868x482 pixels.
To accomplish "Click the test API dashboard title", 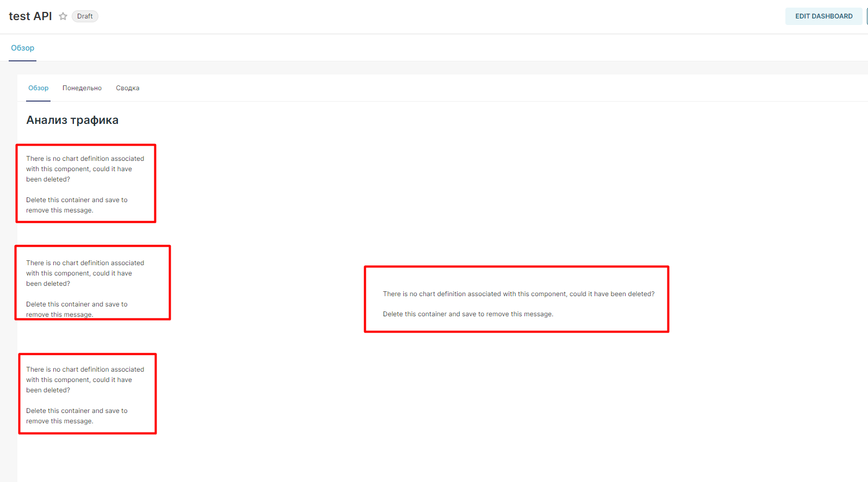I will click(x=30, y=16).
